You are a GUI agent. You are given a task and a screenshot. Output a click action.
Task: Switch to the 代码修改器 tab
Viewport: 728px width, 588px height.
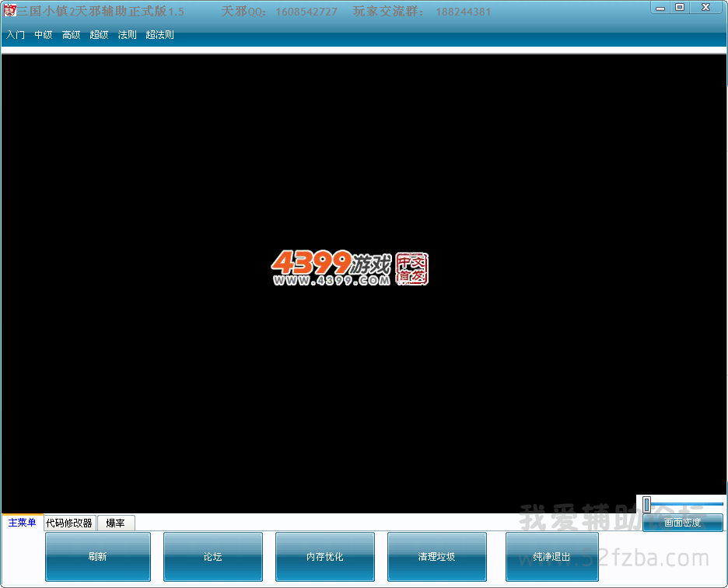pyautogui.click(x=70, y=523)
